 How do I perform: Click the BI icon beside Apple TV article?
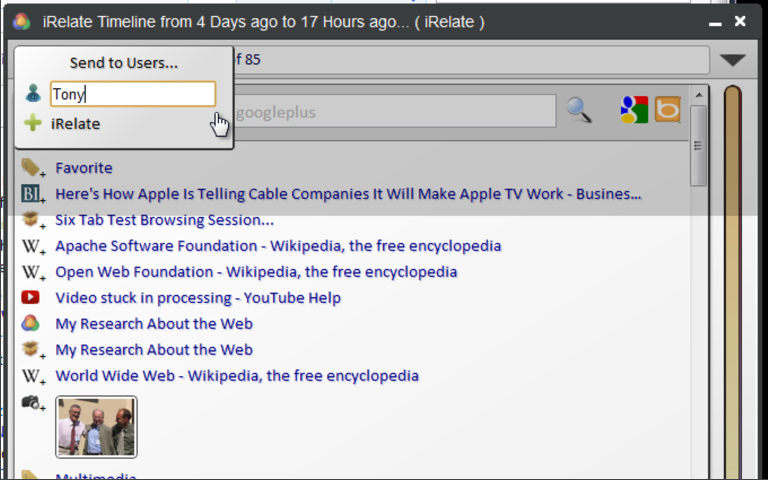33,194
